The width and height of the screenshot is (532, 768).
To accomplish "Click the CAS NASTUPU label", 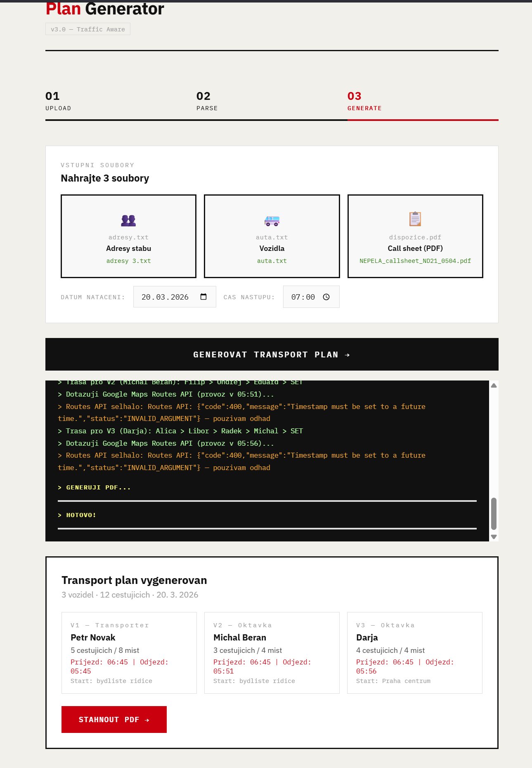I will tap(249, 297).
